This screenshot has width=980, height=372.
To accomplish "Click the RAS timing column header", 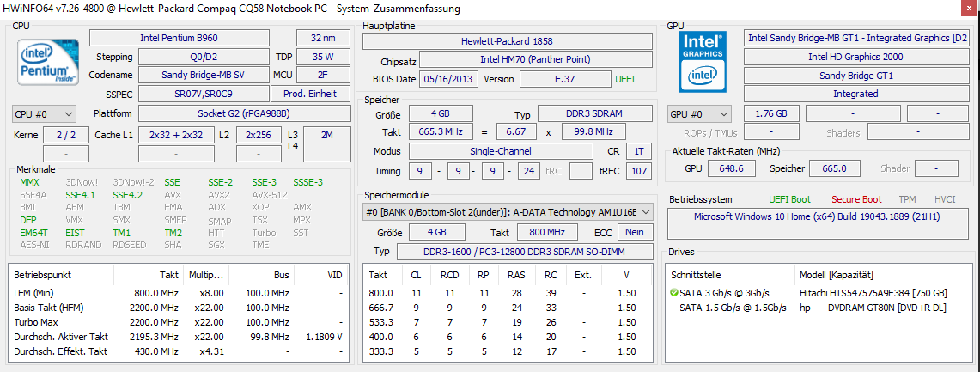I will tap(516, 275).
